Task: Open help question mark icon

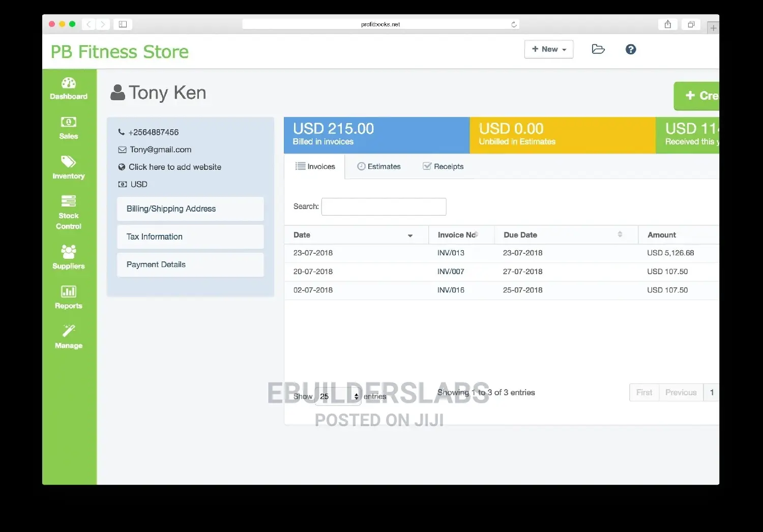Action: tap(631, 49)
